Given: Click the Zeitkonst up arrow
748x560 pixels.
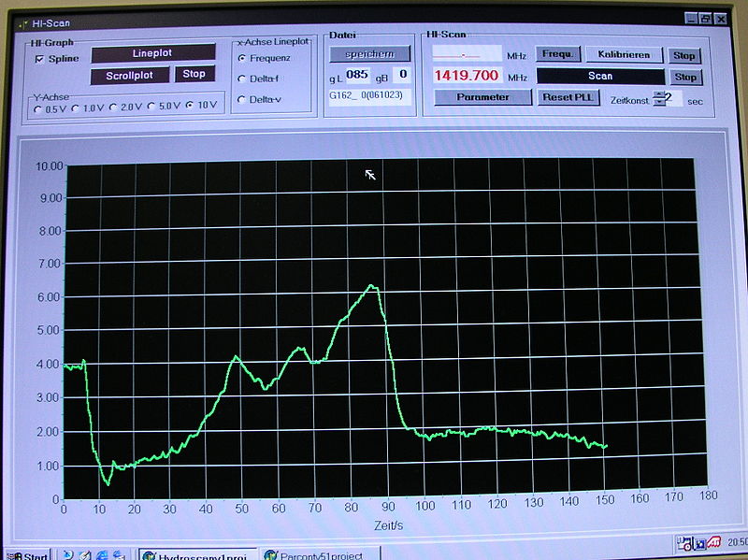Looking at the screenshot, I should pyautogui.click(x=658, y=93).
